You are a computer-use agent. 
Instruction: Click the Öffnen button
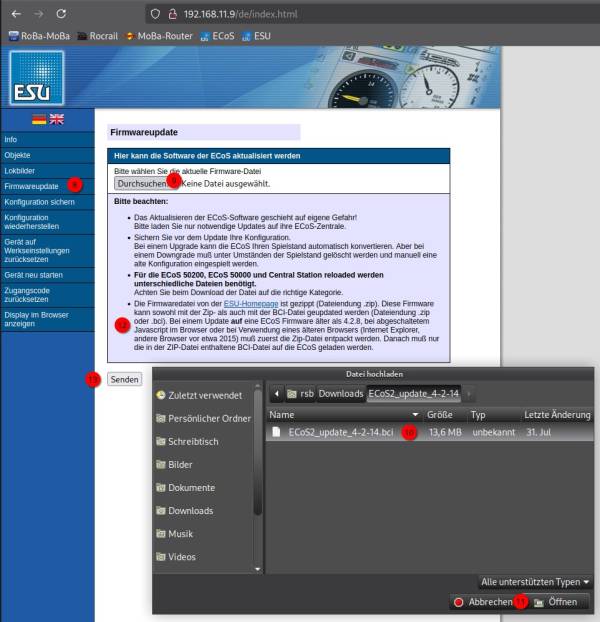(x=558, y=602)
